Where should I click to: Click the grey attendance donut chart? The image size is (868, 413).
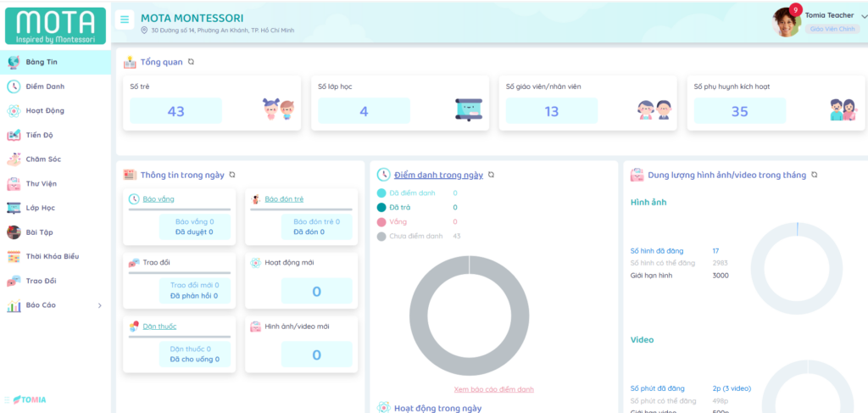[x=470, y=316]
